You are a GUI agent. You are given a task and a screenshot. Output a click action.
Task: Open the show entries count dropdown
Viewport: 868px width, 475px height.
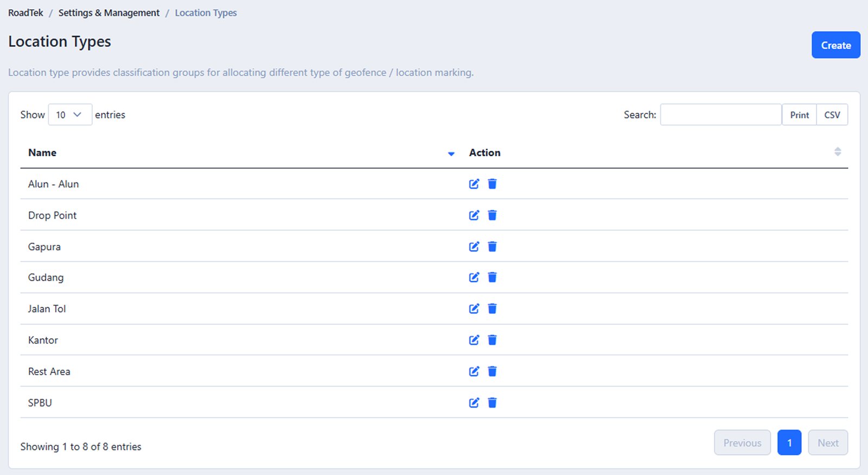(70, 115)
